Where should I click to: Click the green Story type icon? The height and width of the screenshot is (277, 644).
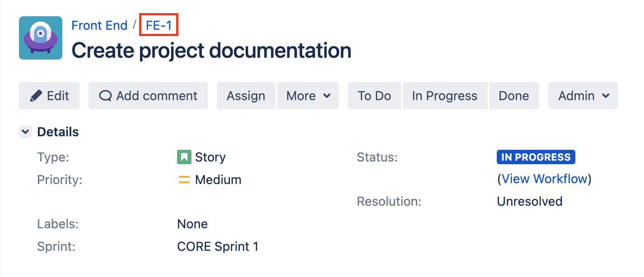click(x=184, y=157)
